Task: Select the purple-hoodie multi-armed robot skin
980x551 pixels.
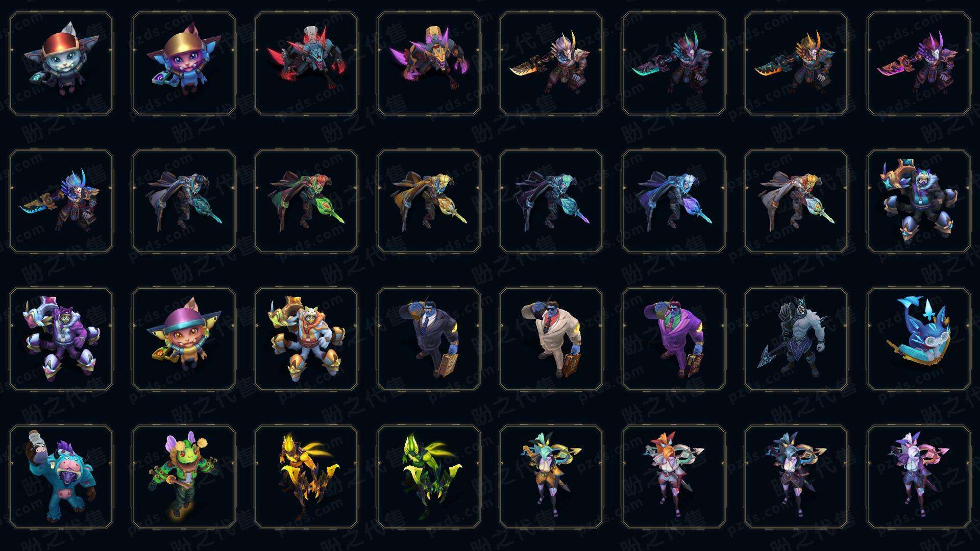Action: (61, 339)
